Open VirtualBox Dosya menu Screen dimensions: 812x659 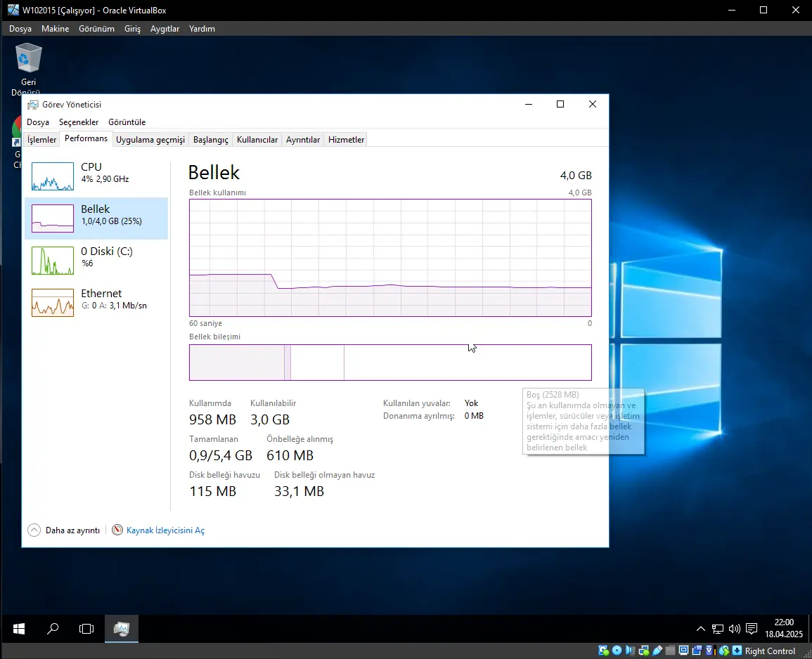[20, 29]
